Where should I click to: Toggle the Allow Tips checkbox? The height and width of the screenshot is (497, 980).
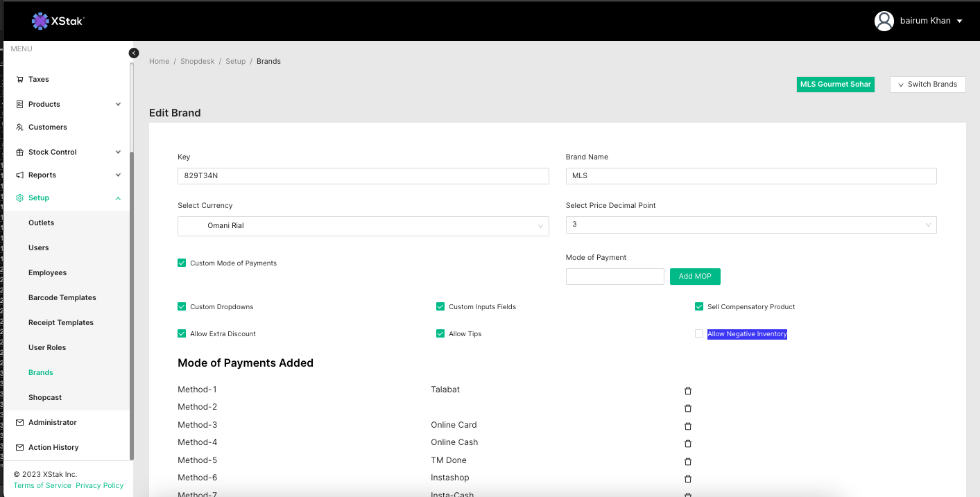pos(440,334)
